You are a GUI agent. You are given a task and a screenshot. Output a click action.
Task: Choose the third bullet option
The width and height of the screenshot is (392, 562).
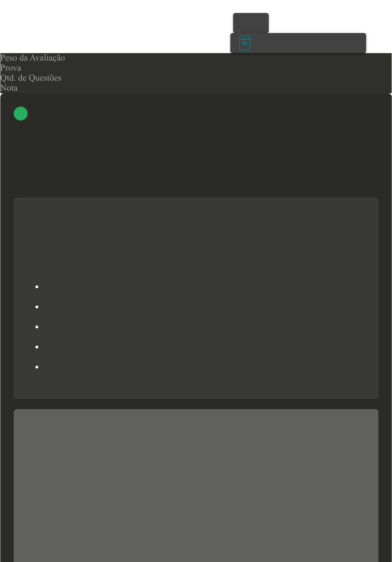(x=37, y=327)
